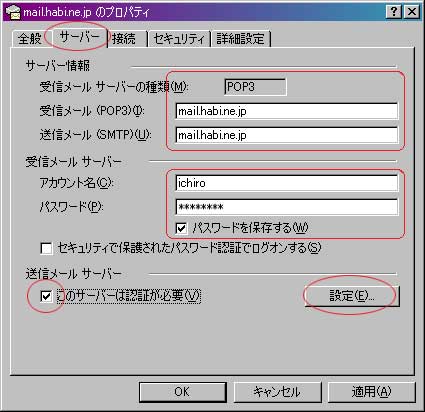This screenshot has height=412, width=425.
Task: Click the POP3 server type field
Action: [x=255, y=87]
